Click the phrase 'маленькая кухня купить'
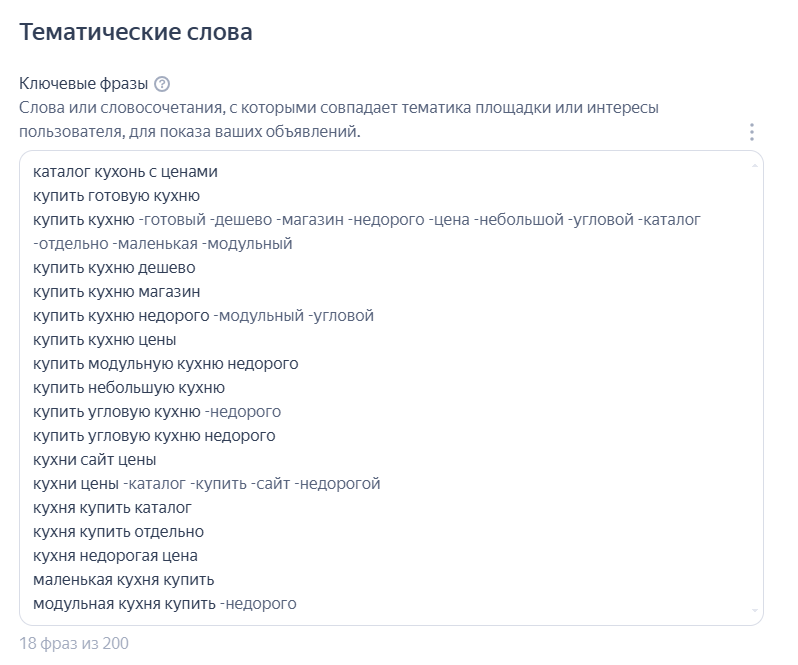 click(x=123, y=580)
